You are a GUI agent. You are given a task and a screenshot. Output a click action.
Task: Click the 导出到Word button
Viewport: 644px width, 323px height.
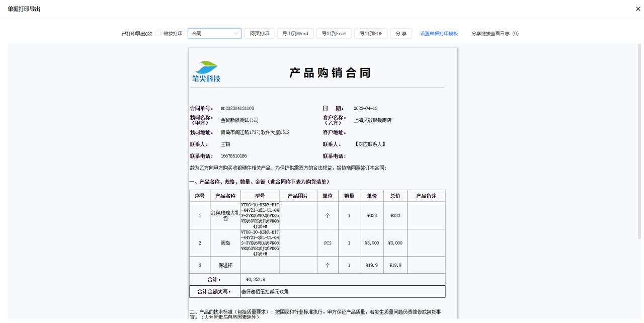(295, 34)
